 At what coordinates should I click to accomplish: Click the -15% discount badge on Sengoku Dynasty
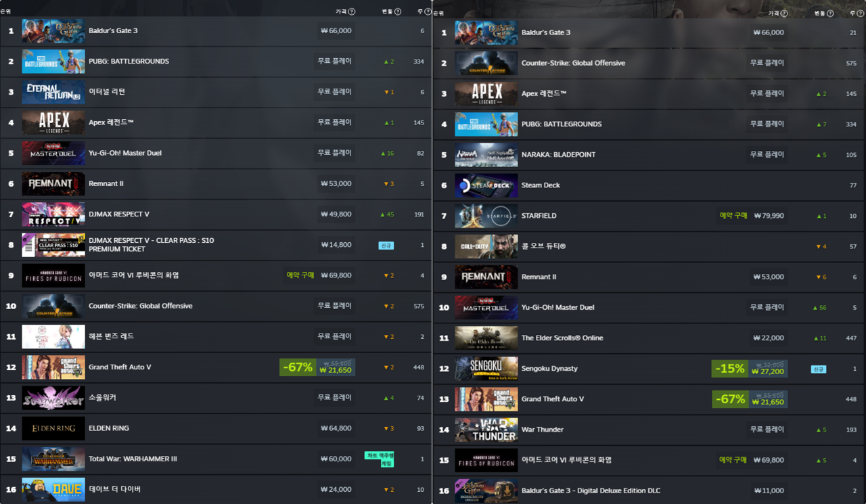729,369
